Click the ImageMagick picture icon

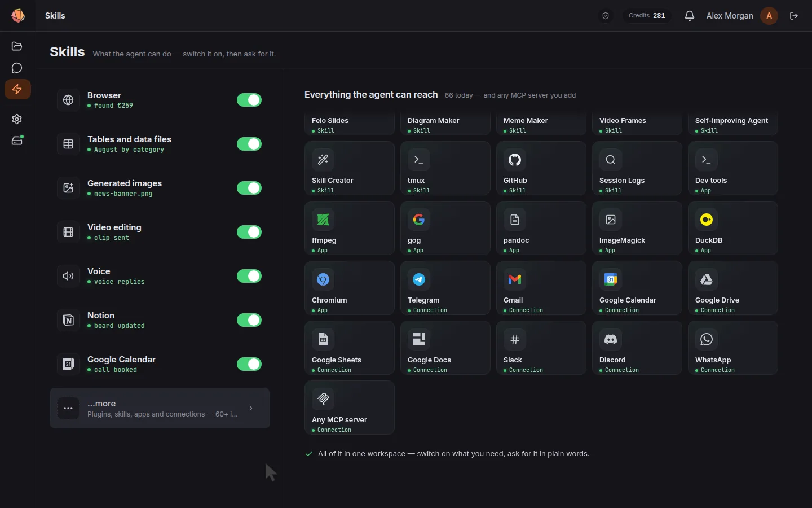(611, 220)
